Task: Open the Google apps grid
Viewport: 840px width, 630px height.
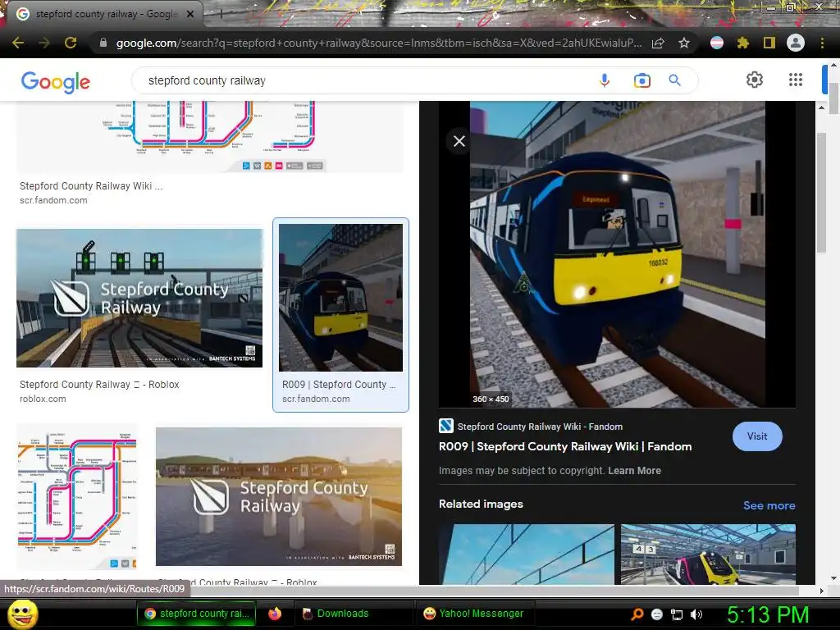Action: point(796,80)
